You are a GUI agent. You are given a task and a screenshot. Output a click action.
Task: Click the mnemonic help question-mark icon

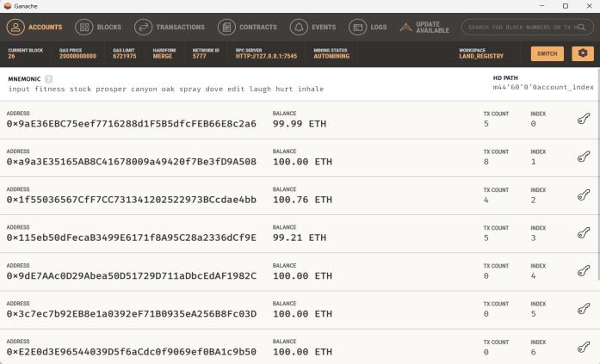tap(48, 79)
